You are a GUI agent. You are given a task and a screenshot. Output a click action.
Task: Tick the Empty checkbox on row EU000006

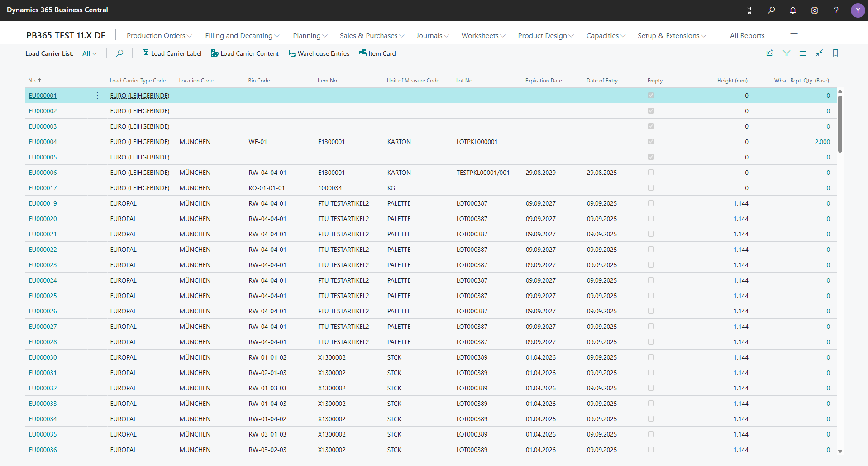click(x=651, y=172)
